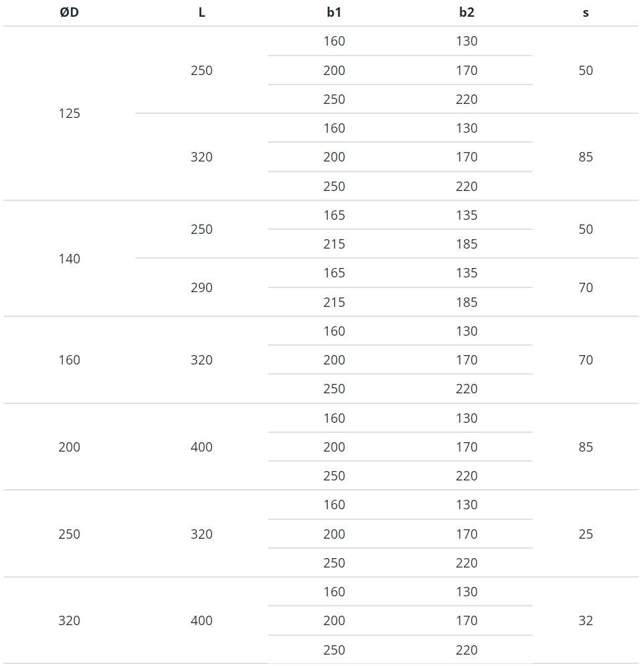Click the 140 value in ØD column
Image resolution: width=644 pixels, height=666 pixels.
coord(69,259)
